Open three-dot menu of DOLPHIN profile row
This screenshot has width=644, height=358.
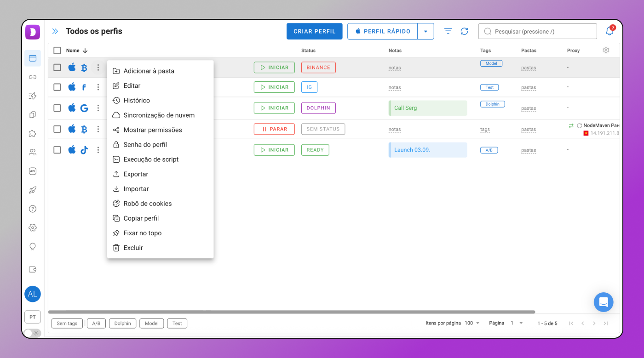pyautogui.click(x=98, y=108)
